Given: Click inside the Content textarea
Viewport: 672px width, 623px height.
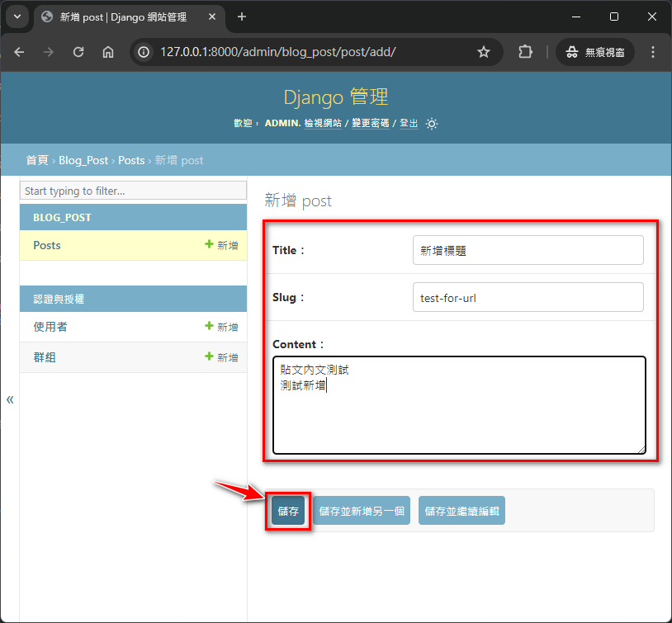Looking at the screenshot, I should coord(459,405).
